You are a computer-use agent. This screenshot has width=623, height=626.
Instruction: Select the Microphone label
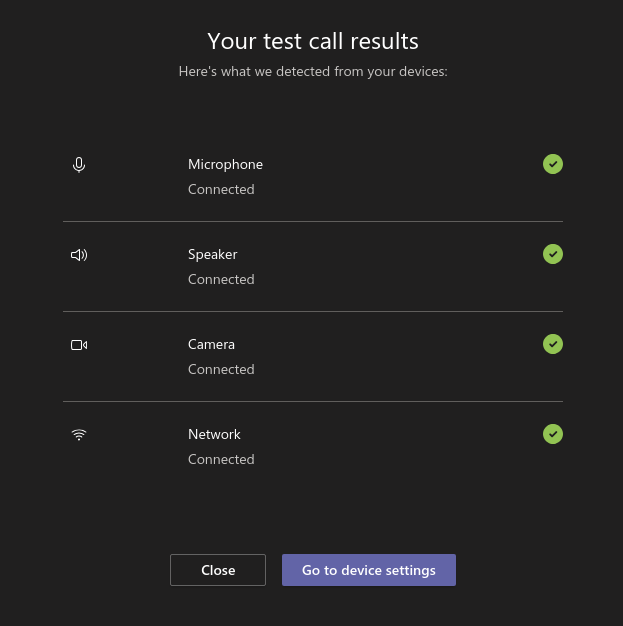click(225, 164)
